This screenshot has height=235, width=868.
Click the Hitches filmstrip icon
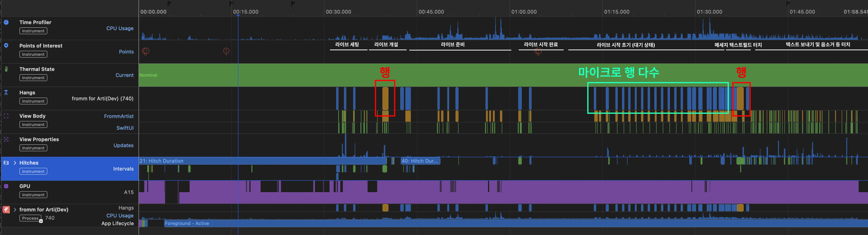[6, 163]
